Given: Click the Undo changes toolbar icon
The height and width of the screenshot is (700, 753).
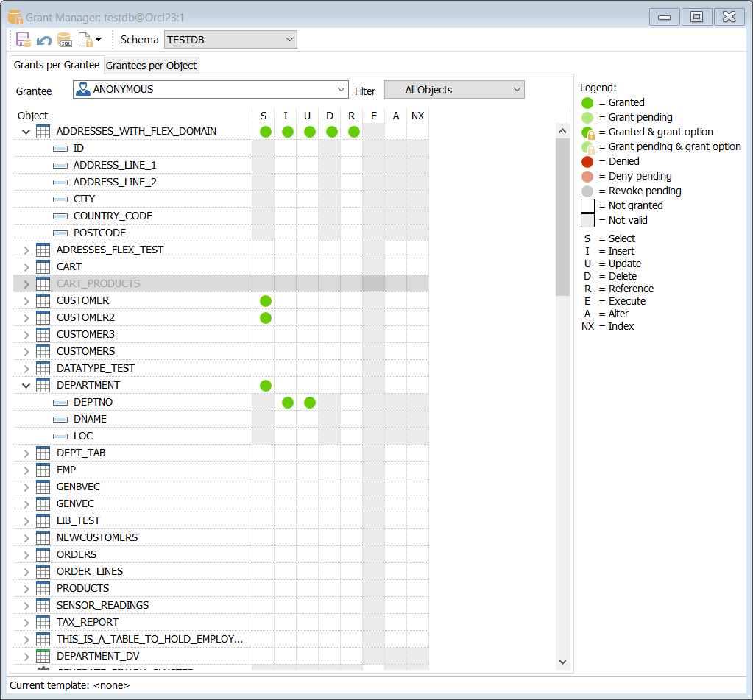Looking at the screenshot, I should [43, 40].
